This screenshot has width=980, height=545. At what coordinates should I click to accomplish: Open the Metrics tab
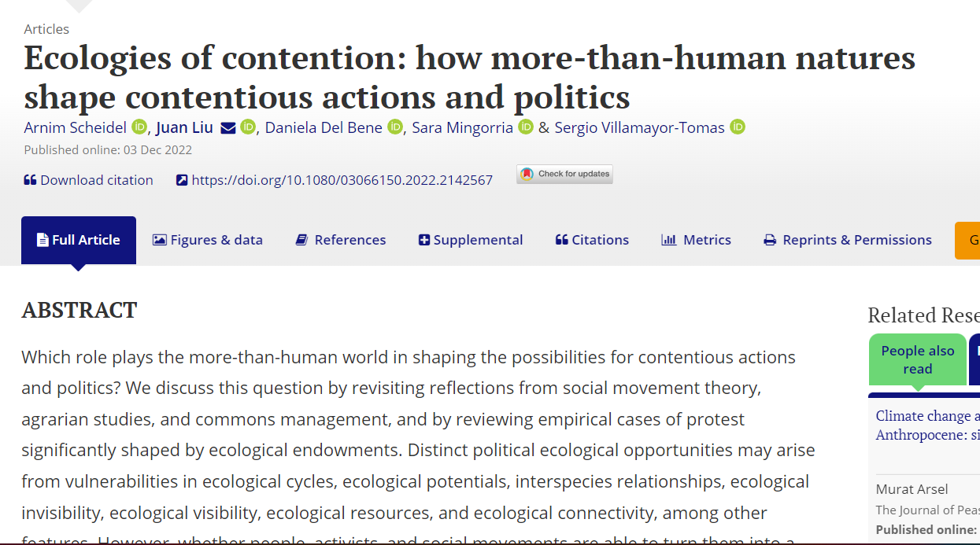coord(697,240)
